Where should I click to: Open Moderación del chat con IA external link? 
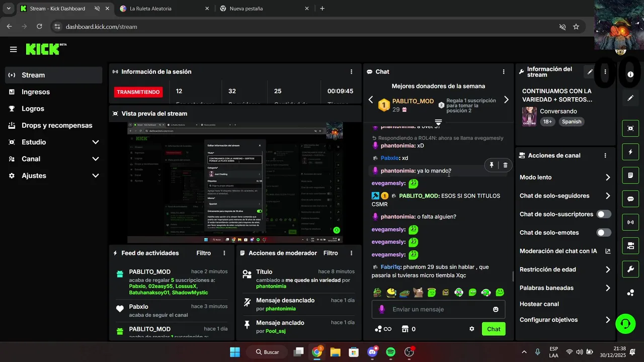(x=608, y=251)
